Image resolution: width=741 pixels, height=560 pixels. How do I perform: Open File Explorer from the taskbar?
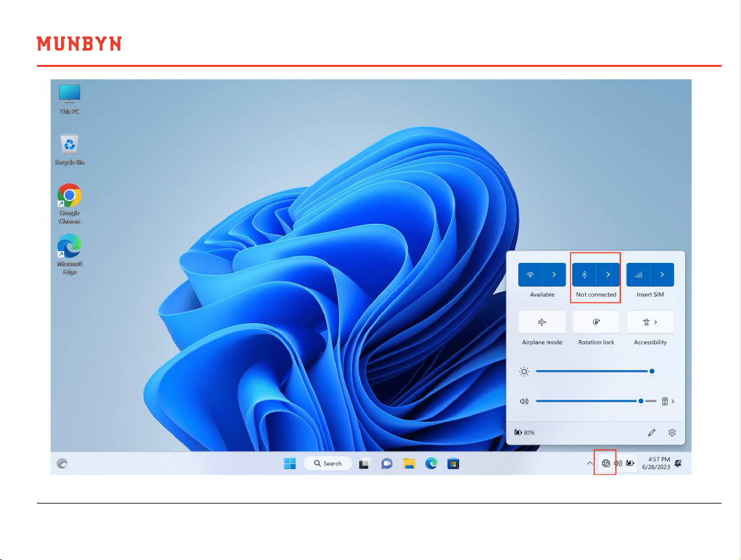click(408, 464)
